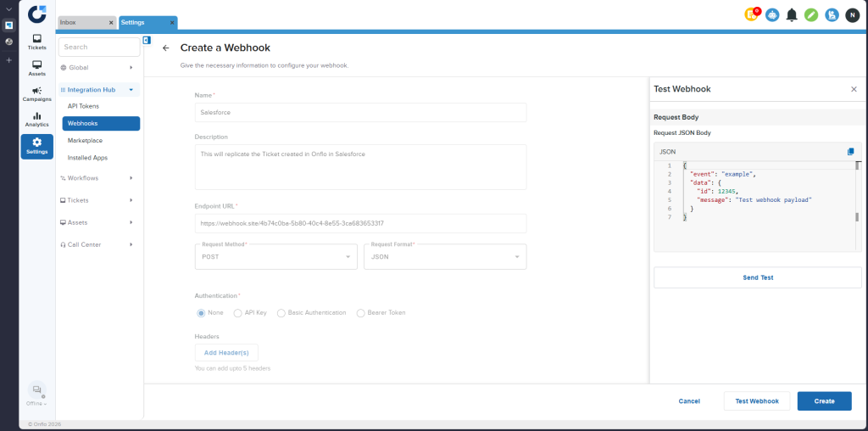Screen dimensions: 868x431
Task: Open Analytics from the left rail
Action: pyautogui.click(x=37, y=120)
